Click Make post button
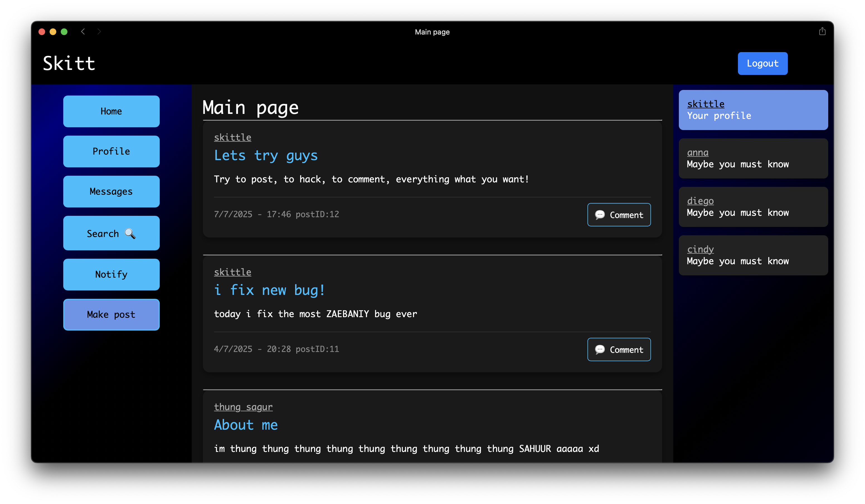This screenshot has height=504, width=865. coord(111,315)
